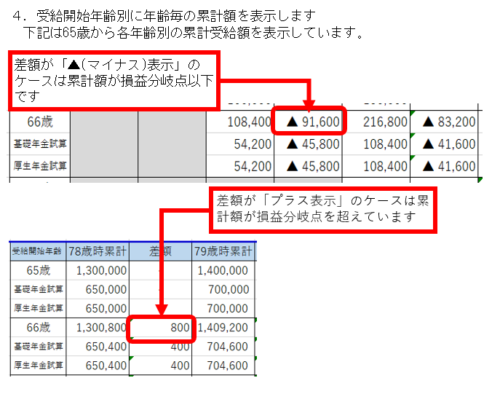Click the ▲ 83,200 cell
The height and width of the screenshot is (394, 500).
click(x=445, y=122)
